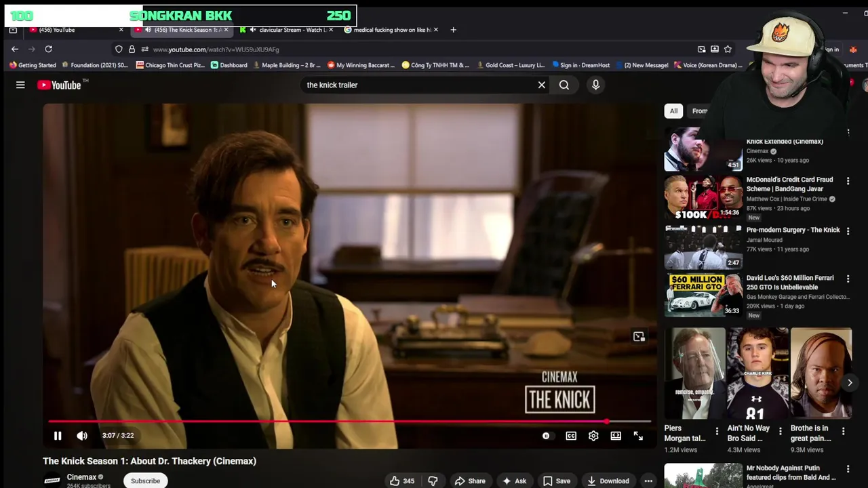The height and width of the screenshot is (488, 868).
Task: Open a new browser tab
Action: click(454, 30)
